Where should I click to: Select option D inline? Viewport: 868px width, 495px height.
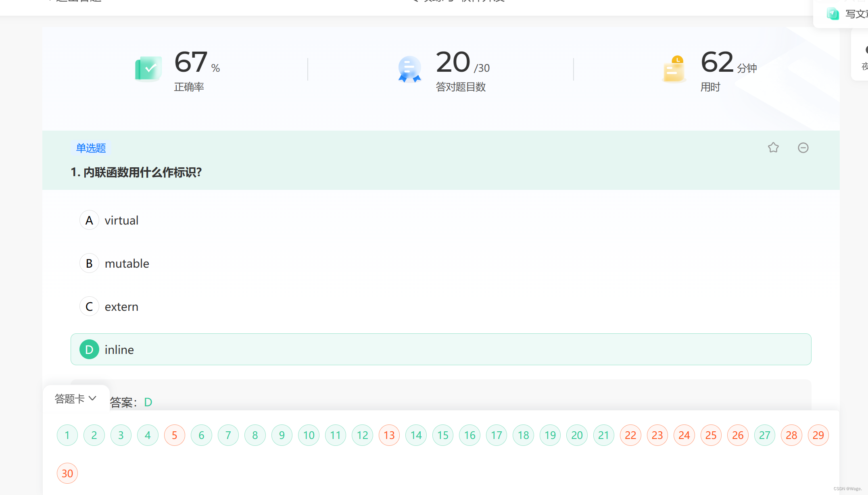[89, 349]
